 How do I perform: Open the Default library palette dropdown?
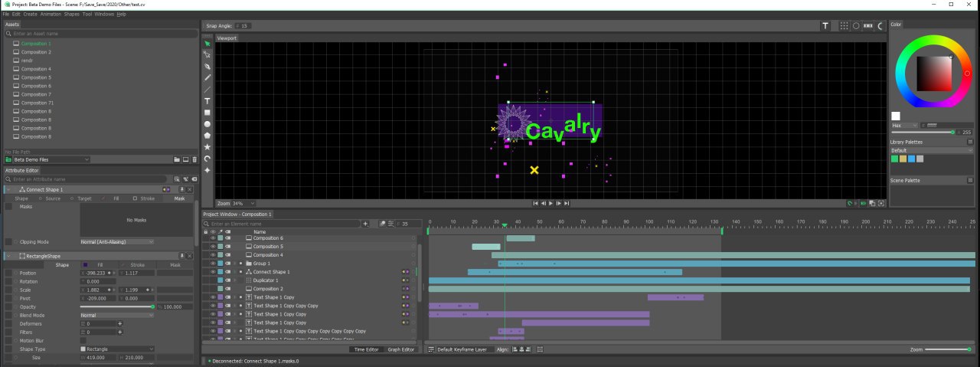tap(933, 150)
